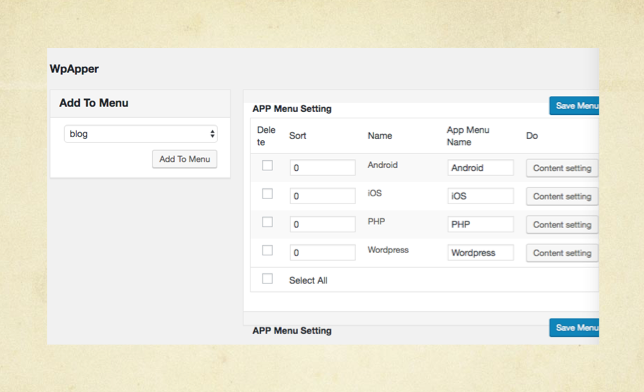Open Content setting for PHP
644x392 pixels.
point(562,225)
